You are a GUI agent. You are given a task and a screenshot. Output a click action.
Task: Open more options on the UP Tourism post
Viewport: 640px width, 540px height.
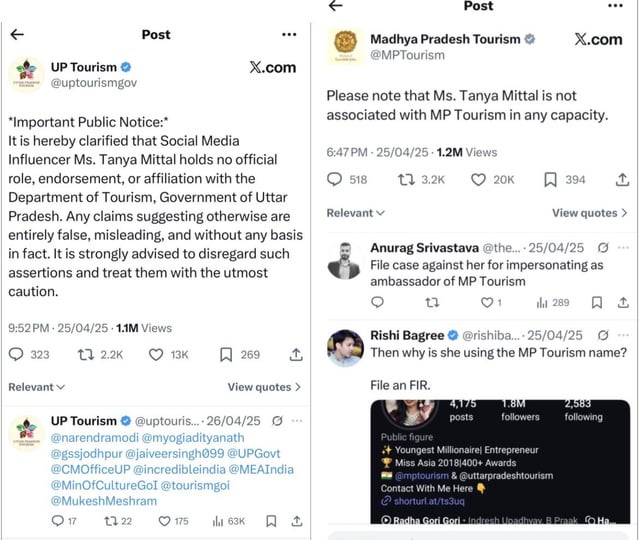289,34
